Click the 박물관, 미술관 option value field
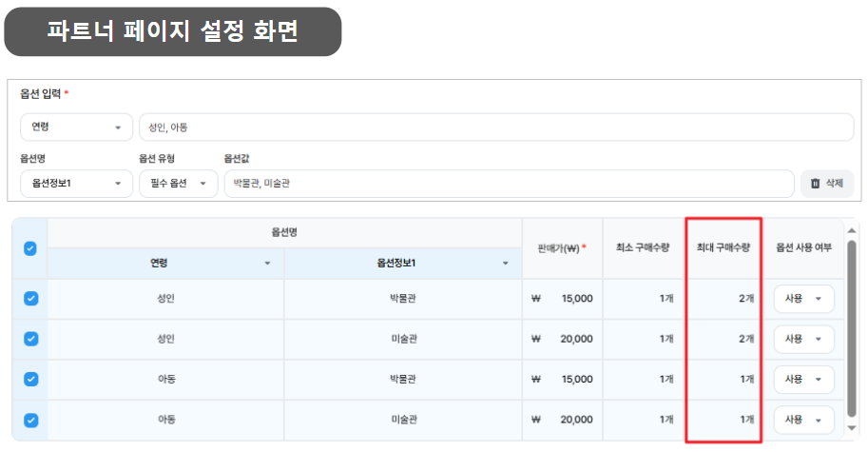 pyautogui.click(x=509, y=184)
